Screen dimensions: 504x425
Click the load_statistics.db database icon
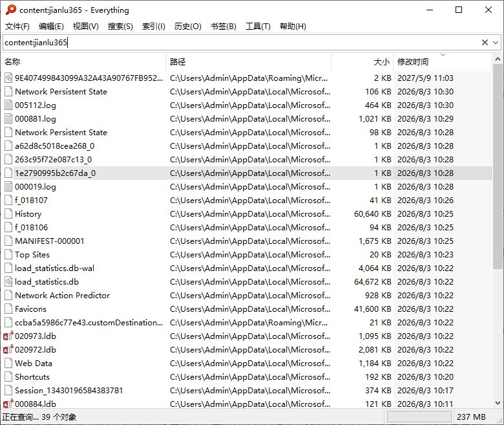coord(8,282)
